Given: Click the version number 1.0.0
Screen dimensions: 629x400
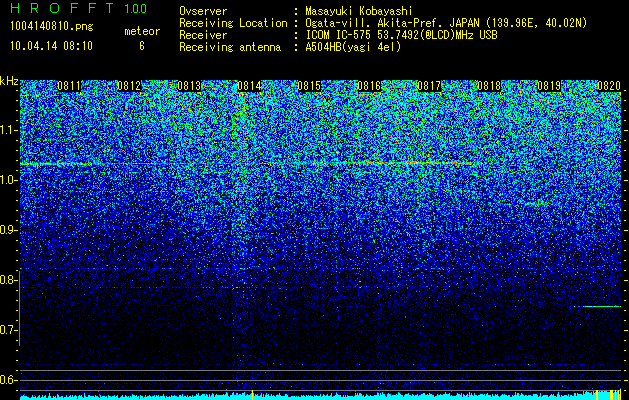Looking at the screenshot, I should coord(135,9).
